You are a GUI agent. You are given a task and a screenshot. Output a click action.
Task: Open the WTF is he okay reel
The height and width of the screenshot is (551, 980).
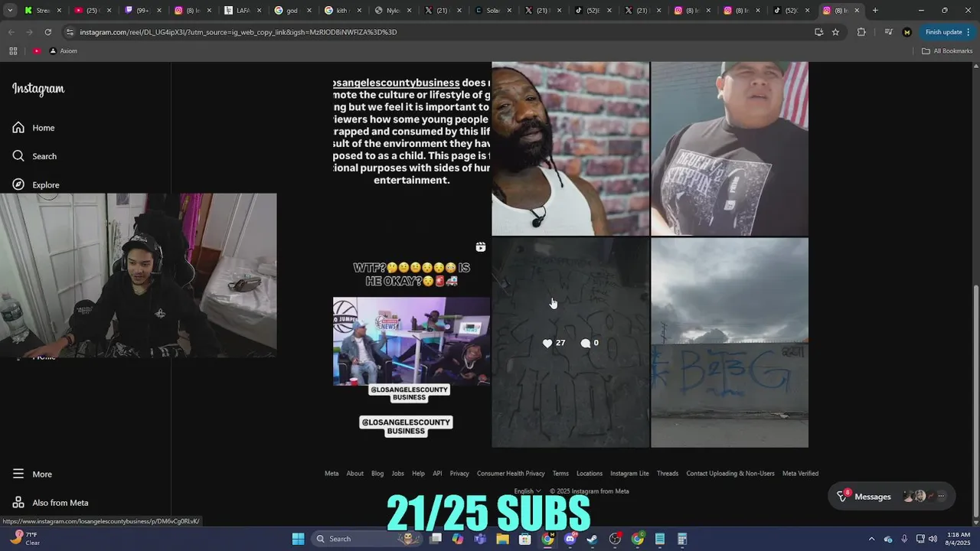coord(411,342)
